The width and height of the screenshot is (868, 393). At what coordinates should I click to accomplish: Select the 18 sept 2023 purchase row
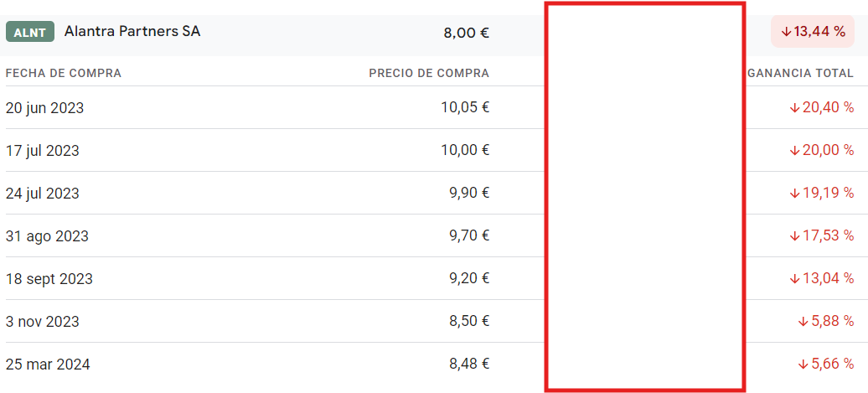pyautogui.click(x=429, y=278)
